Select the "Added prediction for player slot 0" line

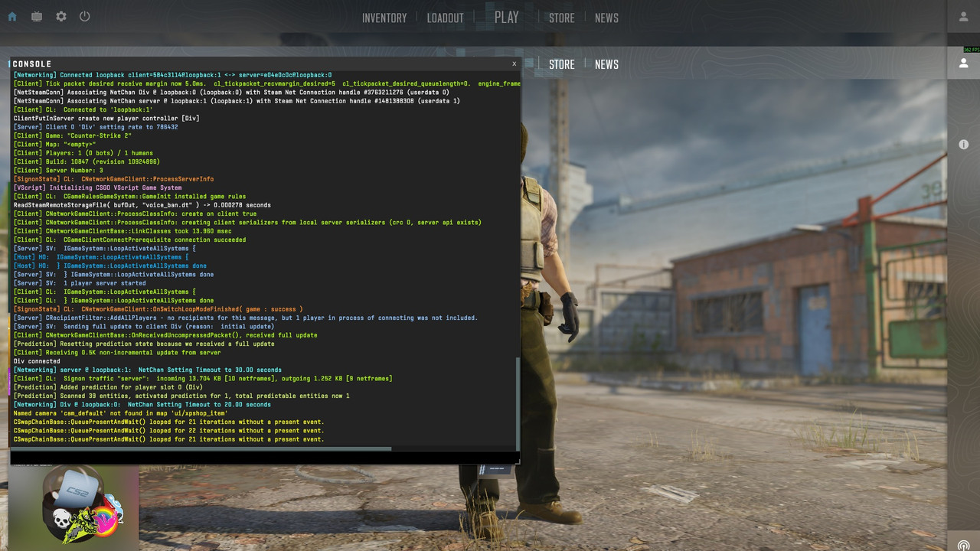[x=108, y=387]
